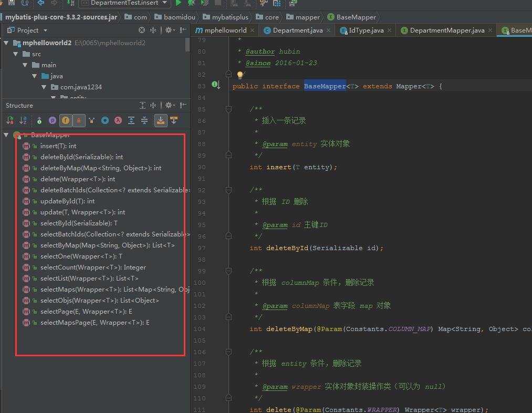Click Mapper<T> after extends on line 83
This screenshot has height=413, width=532.
415,86
